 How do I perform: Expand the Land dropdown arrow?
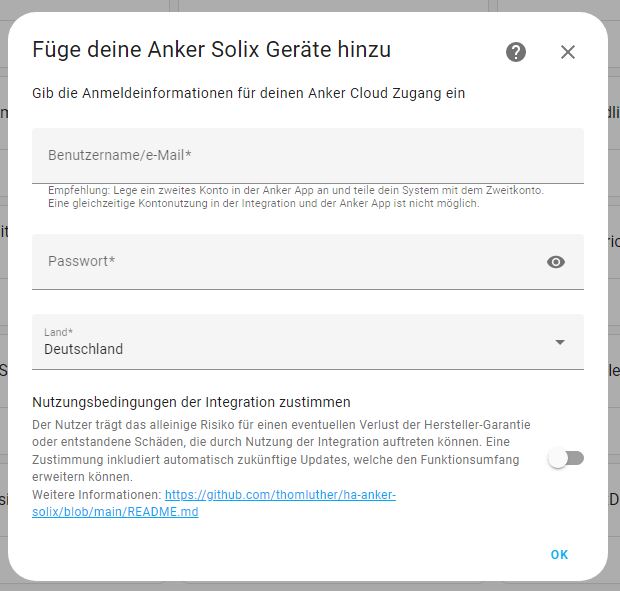click(560, 342)
